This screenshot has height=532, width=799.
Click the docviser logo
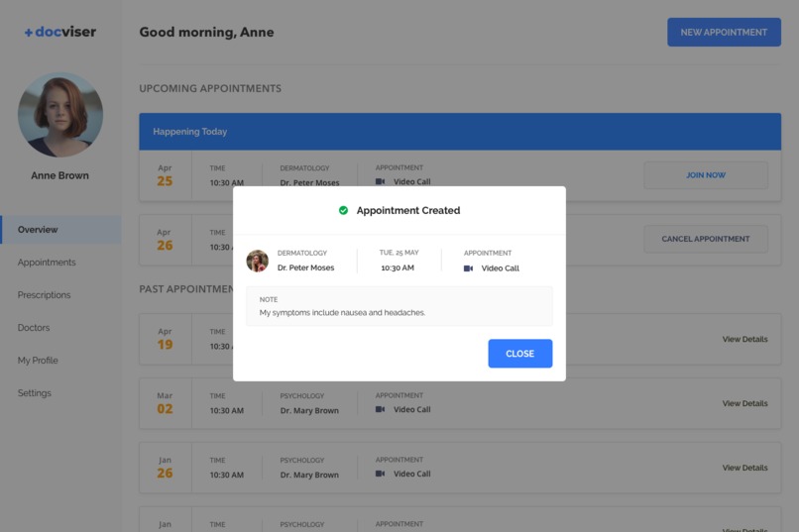[x=60, y=32]
